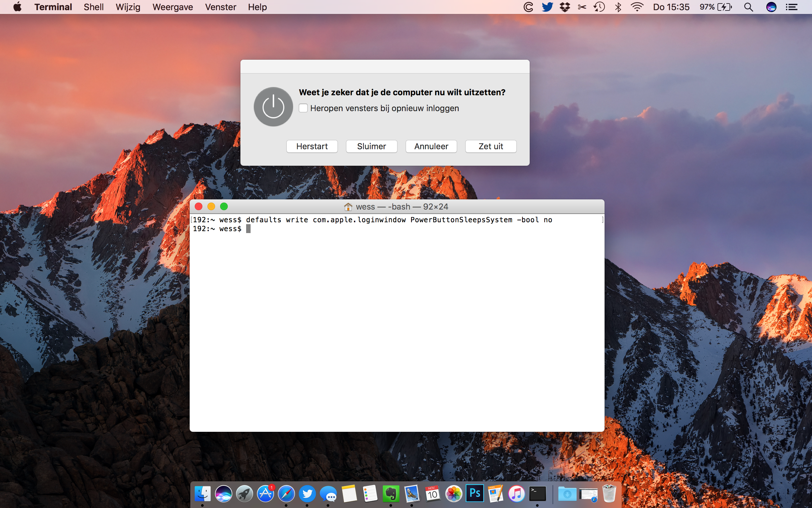Zoom the Terminal window with green button
Screen dimensions: 812x508
tap(224, 206)
